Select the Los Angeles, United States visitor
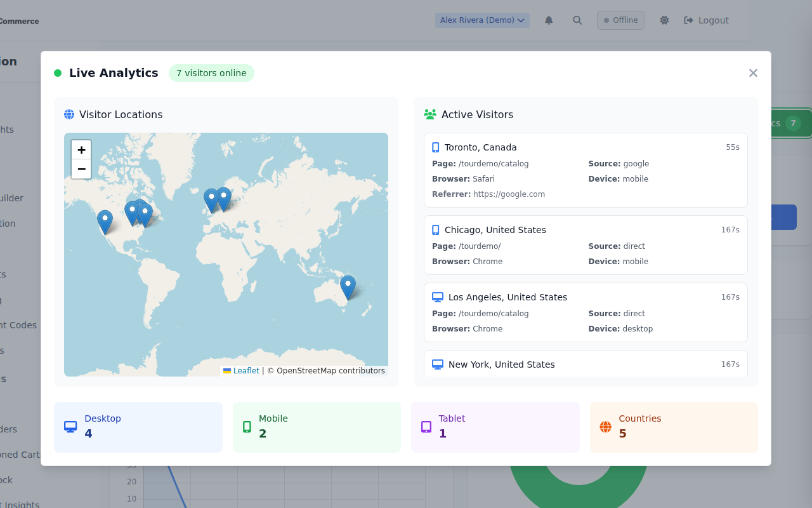The width and height of the screenshot is (812, 508). point(586,312)
